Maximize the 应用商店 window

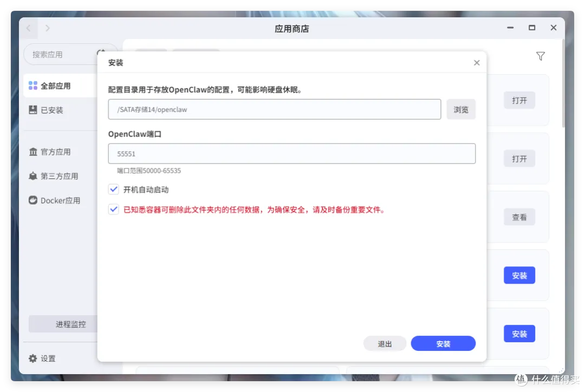pyautogui.click(x=532, y=28)
